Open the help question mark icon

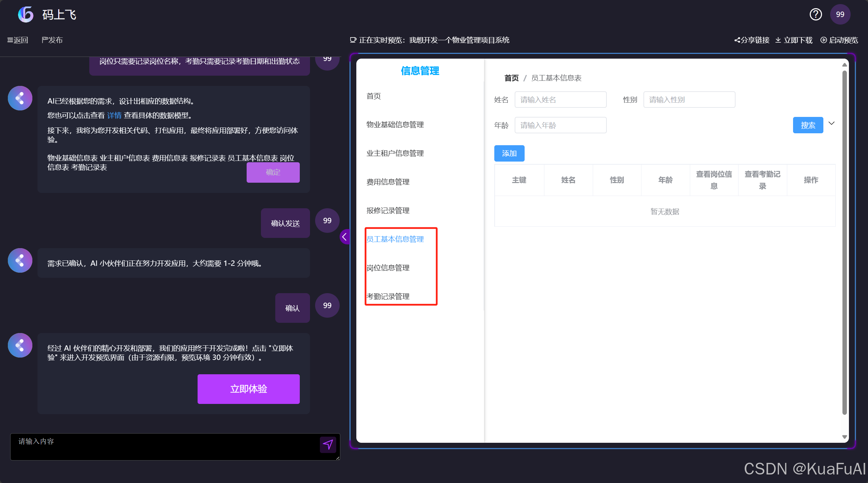(816, 14)
